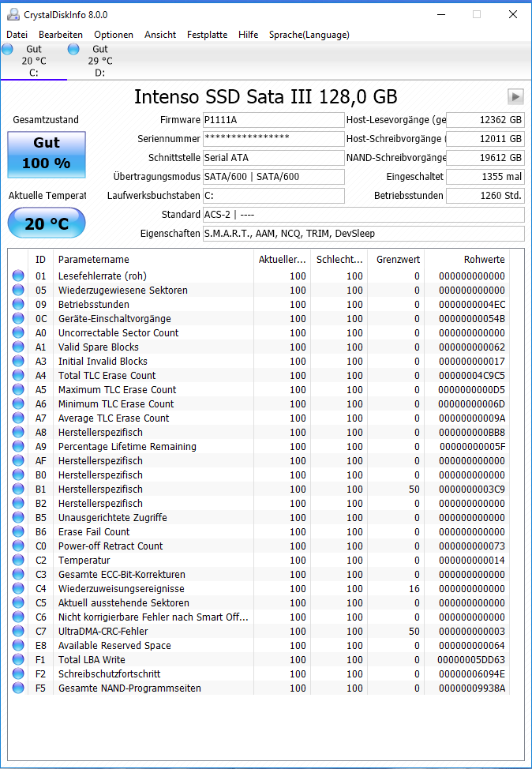Click the status orb for Percentage Lifetime Remaining

[18, 447]
